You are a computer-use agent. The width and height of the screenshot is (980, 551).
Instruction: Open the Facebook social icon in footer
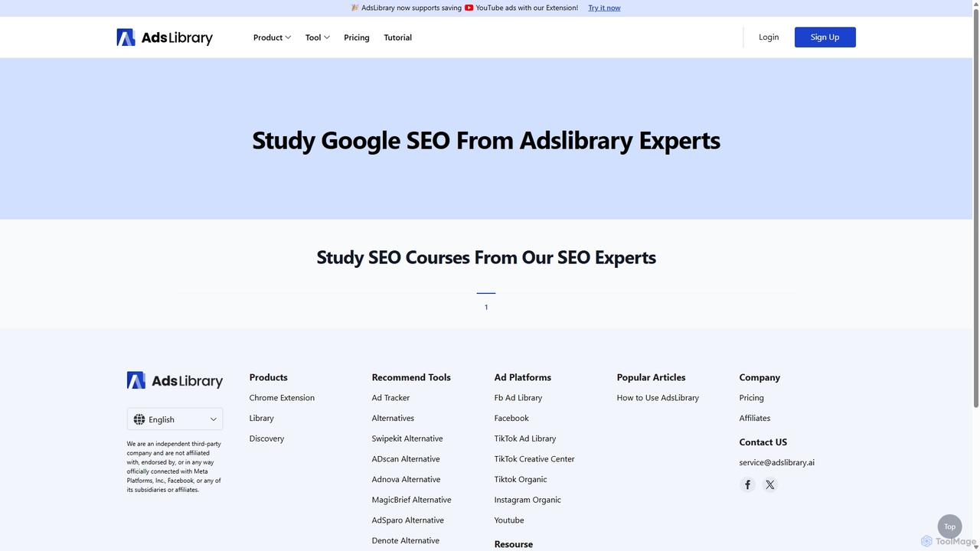[x=748, y=484]
